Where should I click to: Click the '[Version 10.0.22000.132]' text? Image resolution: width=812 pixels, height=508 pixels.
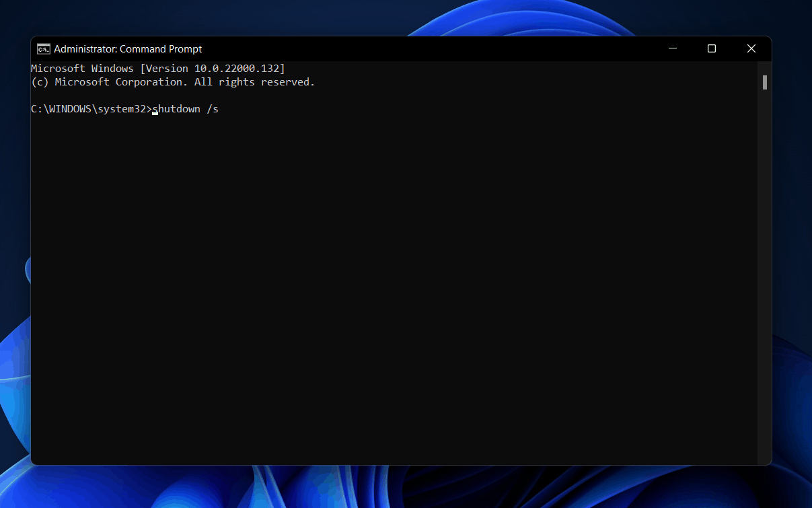[213, 69]
